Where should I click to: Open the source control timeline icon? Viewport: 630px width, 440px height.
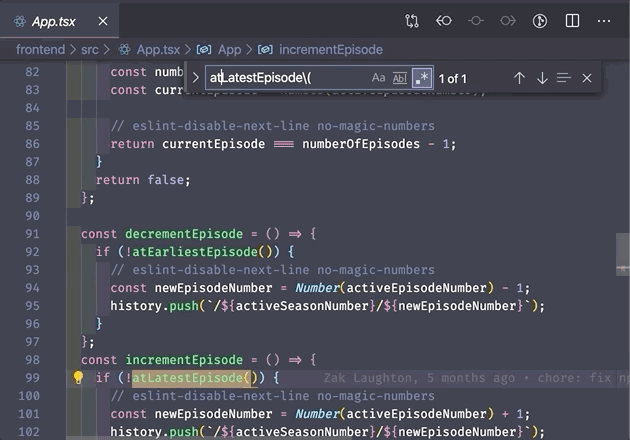540,21
